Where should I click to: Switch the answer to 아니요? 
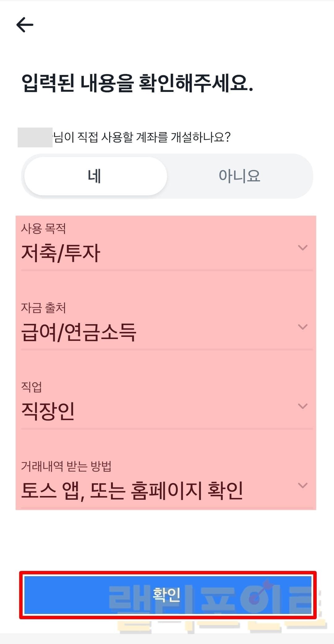[x=239, y=176]
